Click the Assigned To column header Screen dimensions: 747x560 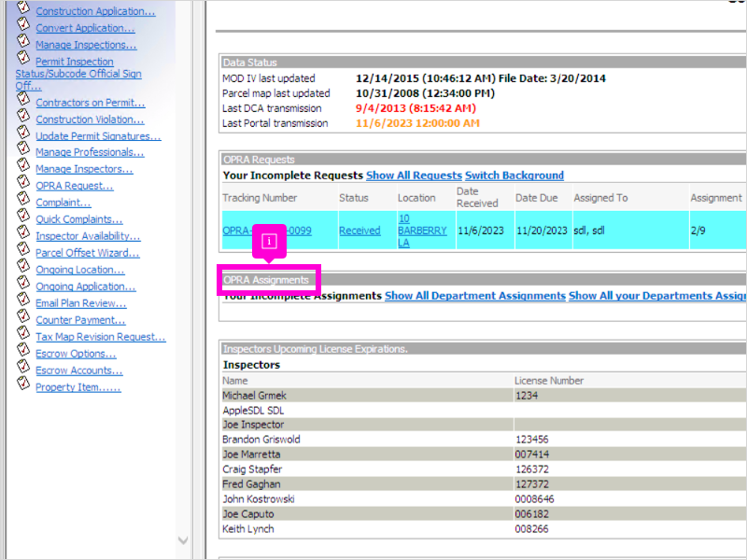point(600,198)
